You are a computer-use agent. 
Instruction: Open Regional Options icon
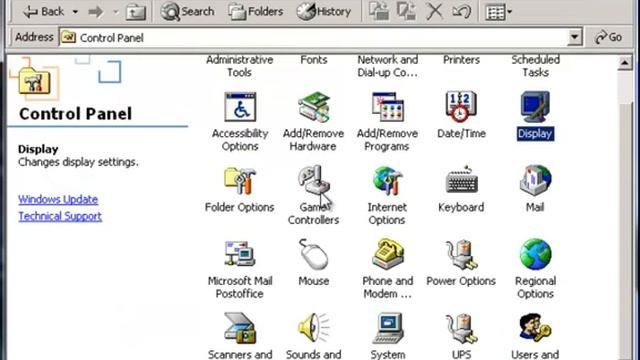[x=535, y=254]
